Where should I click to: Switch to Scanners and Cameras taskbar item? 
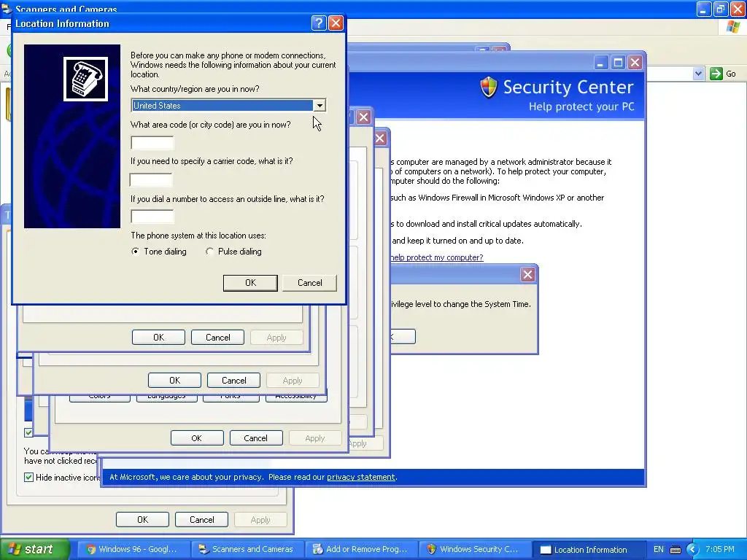pos(247,549)
